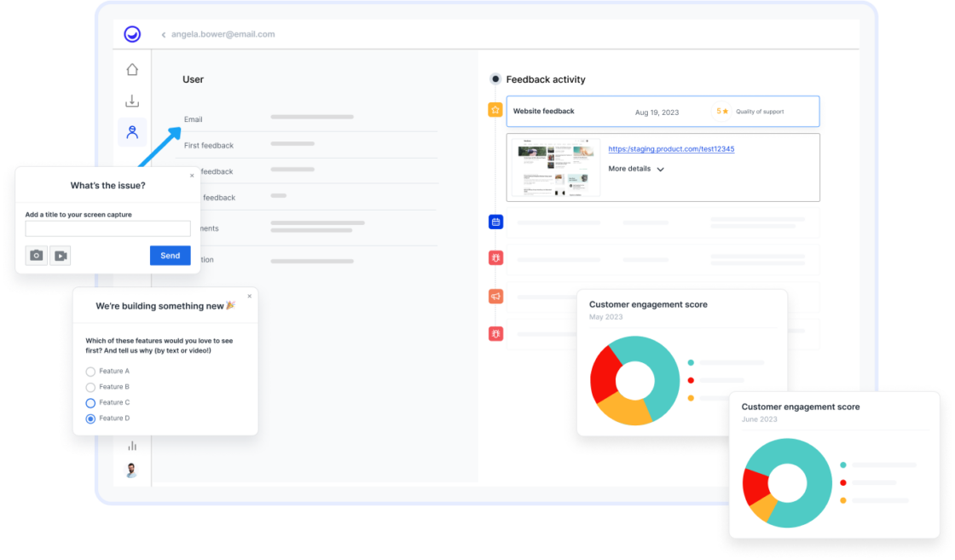
Task: Click the orange megaphone icon on the timeline
Action: tap(495, 296)
